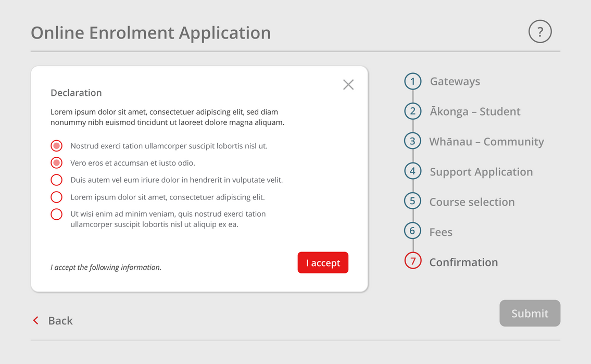Click the step 6 circle icon

click(413, 231)
